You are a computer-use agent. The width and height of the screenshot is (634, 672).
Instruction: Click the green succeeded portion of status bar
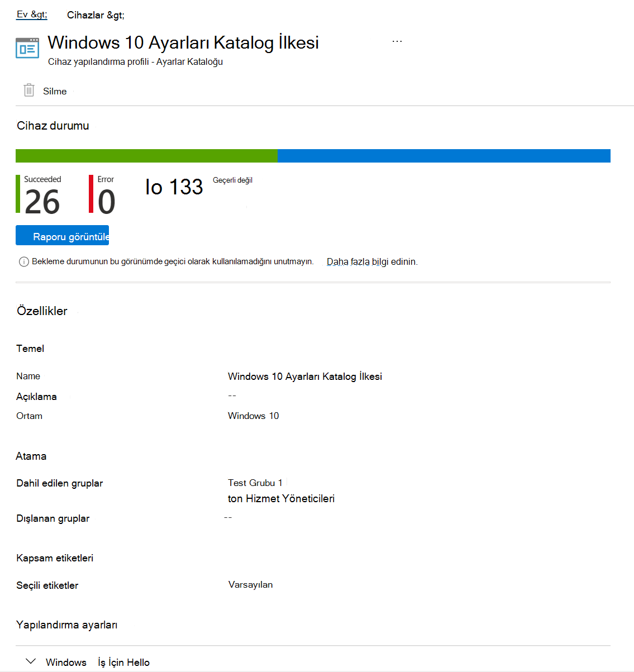[x=146, y=156]
